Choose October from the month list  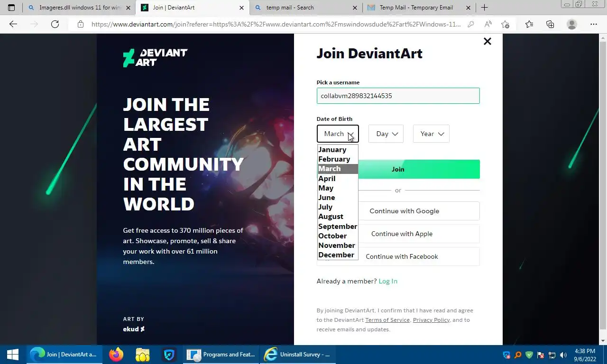tap(338, 236)
